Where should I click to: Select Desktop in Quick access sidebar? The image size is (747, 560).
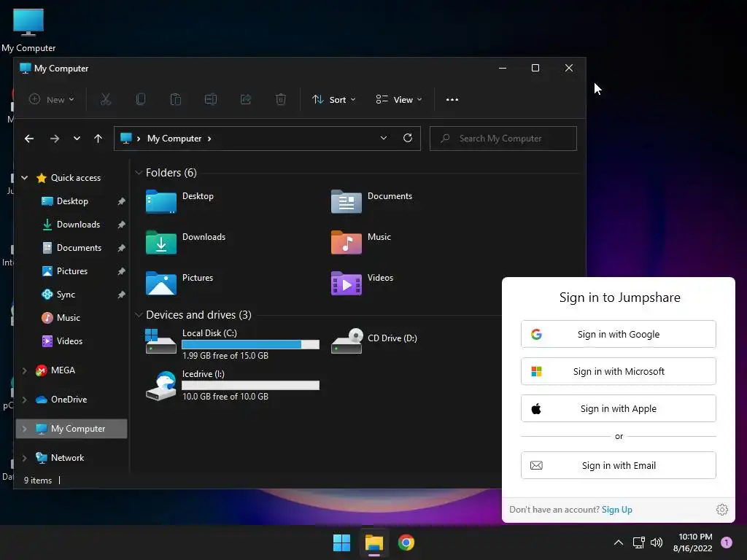pos(72,201)
